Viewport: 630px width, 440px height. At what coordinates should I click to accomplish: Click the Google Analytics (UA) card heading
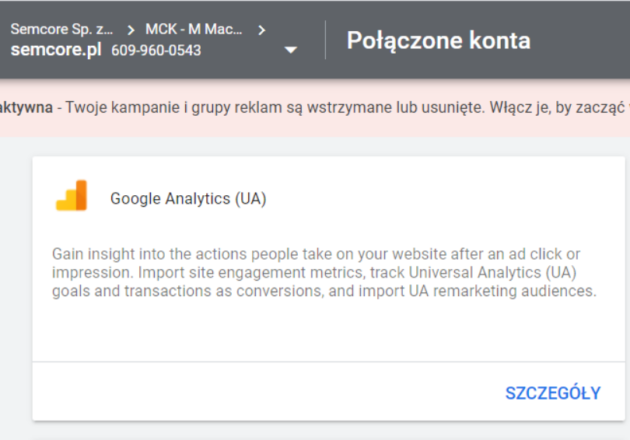tap(188, 199)
